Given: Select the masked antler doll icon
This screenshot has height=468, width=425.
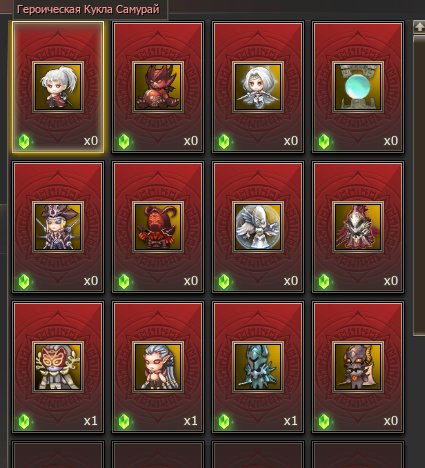Looking at the screenshot, I should (58, 367).
